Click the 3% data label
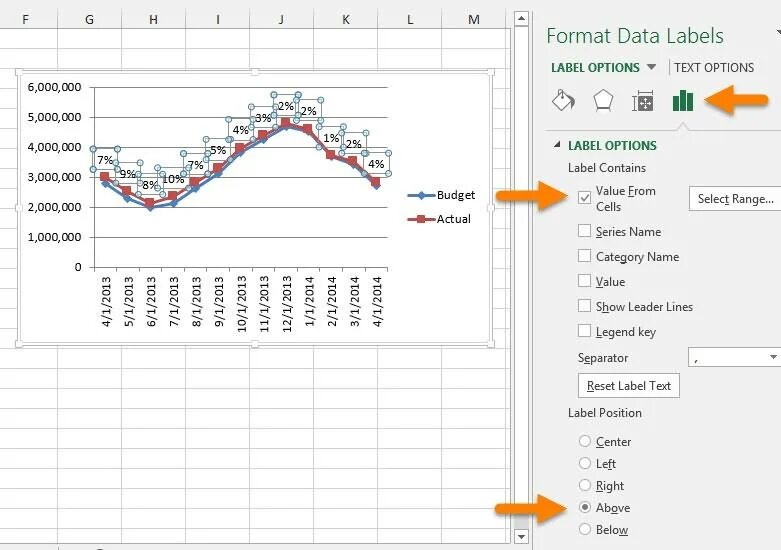Screen dimensions: 781x550 pos(263,118)
